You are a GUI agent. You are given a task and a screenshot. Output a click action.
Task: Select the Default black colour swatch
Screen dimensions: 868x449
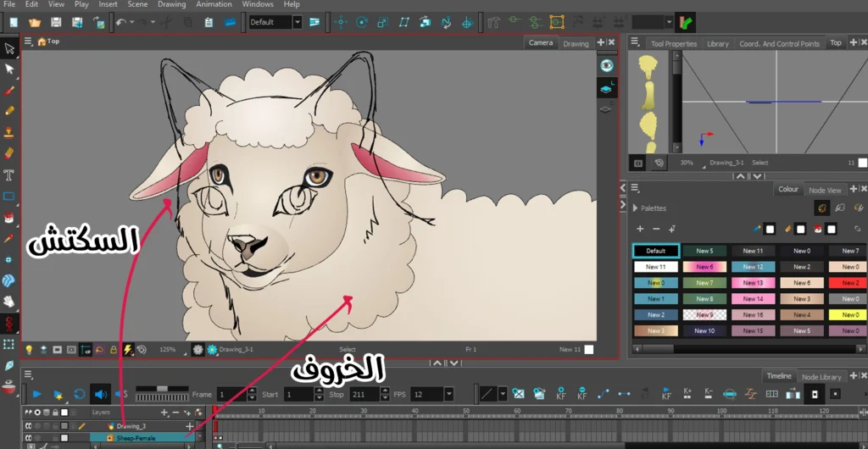point(656,251)
